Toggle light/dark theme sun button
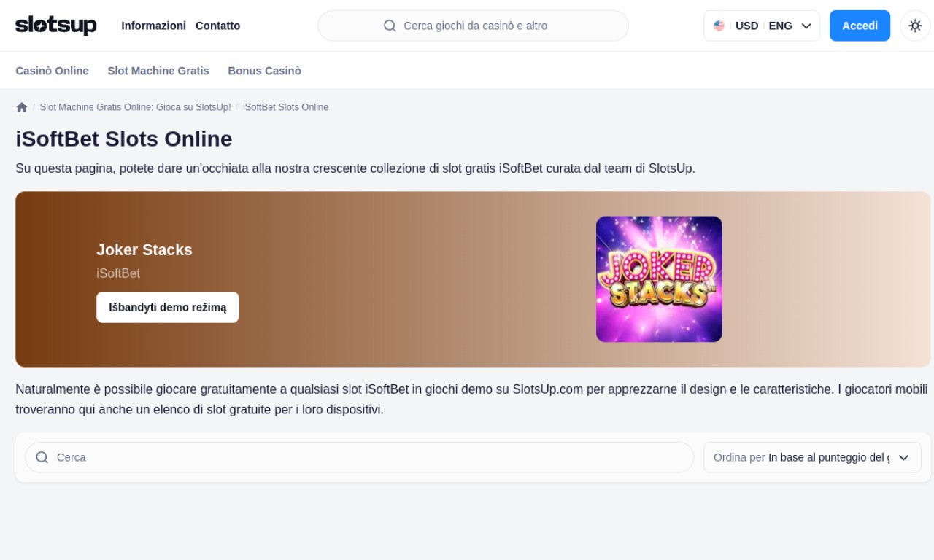Screen dimensions: 934x560 point(915,26)
